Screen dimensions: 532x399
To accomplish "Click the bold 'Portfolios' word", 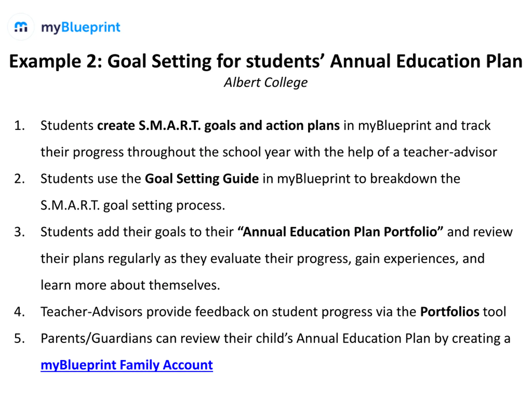I will (x=449, y=312).
